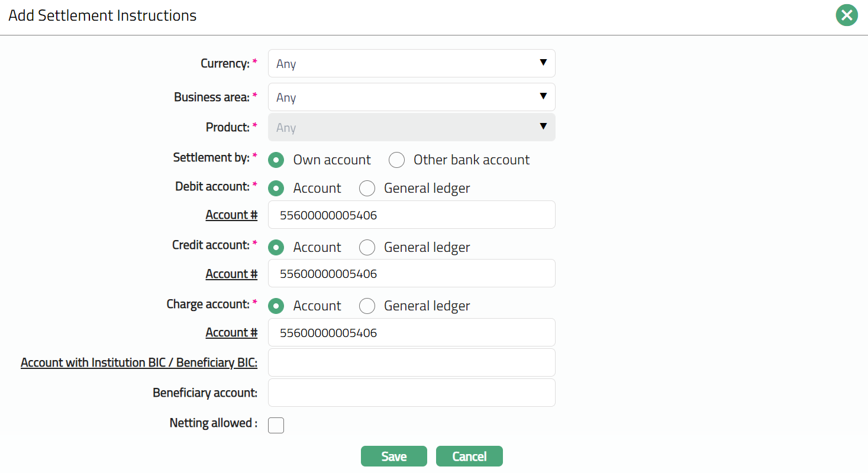Expand the Business area dropdown
The height and width of the screenshot is (473, 868).
(411, 97)
